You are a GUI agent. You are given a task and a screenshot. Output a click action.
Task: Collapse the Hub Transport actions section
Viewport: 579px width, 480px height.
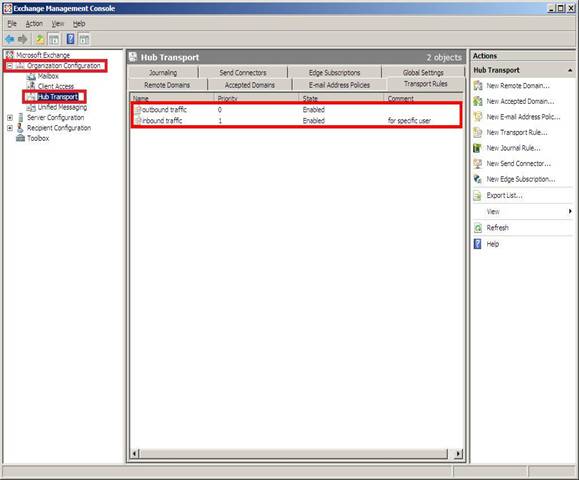(570, 70)
